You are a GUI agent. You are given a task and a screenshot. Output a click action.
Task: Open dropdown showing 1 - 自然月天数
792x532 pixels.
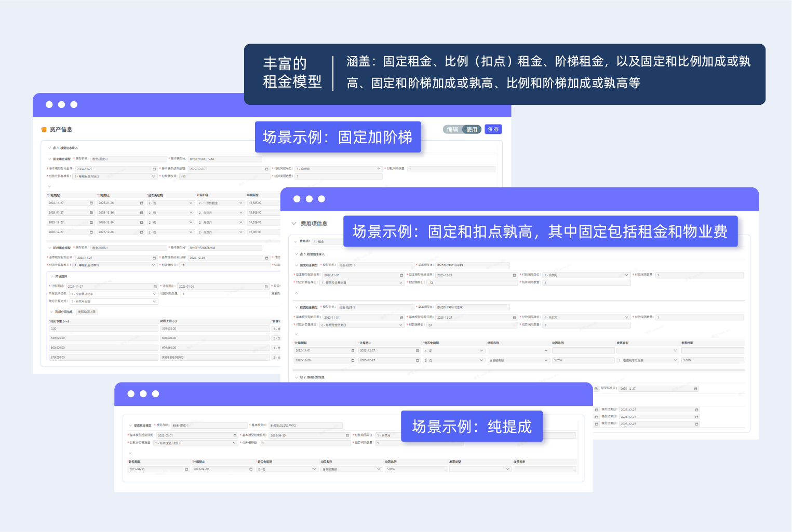pyautogui.click(x=113, y=302)
